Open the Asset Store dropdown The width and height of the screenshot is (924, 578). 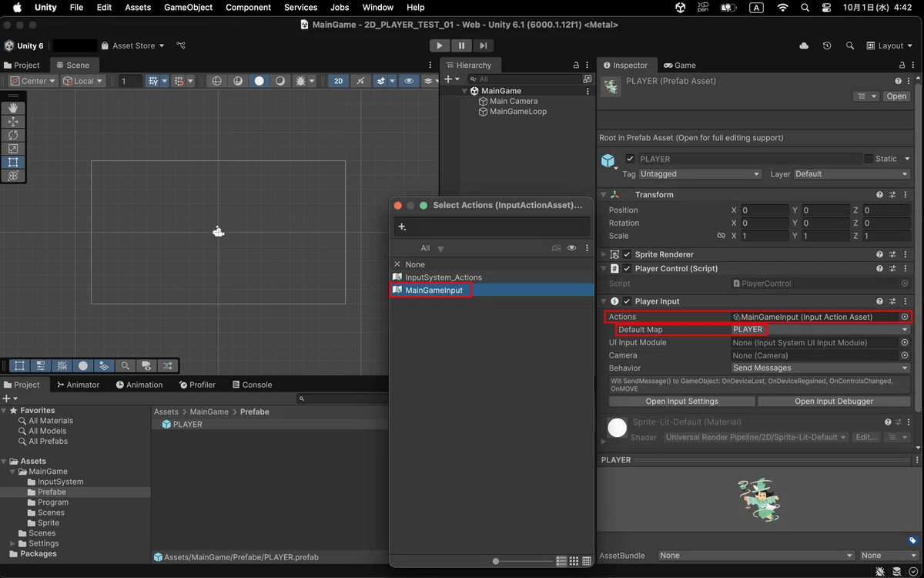[133, 45]
